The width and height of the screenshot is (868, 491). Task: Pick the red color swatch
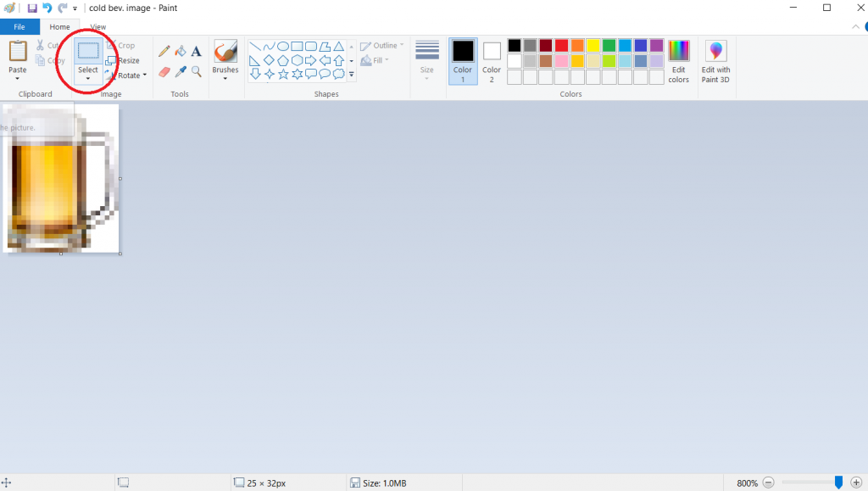click(x=561, y=46)
